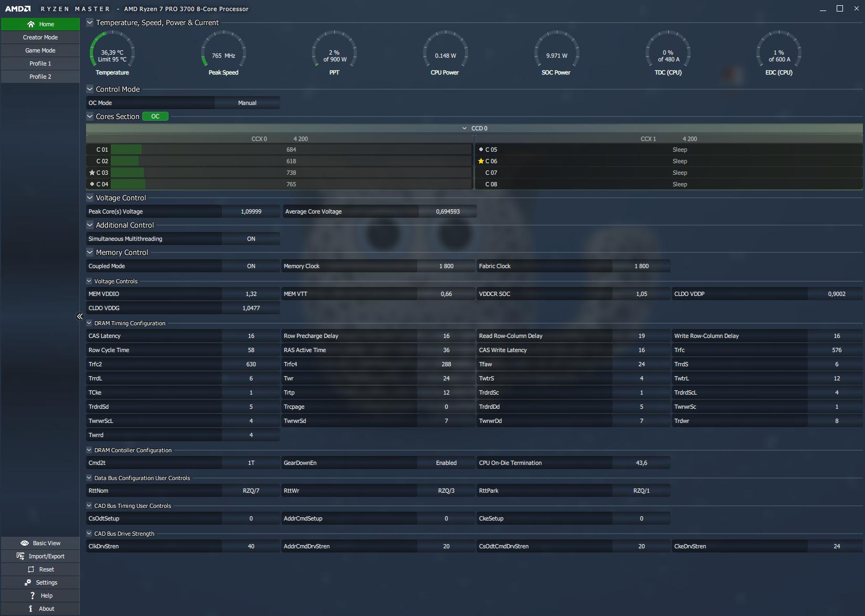This screenshot has width=865, height=616.
Task: Click the CPU On-Die Termination value 43,6
Action: (641, 463)
